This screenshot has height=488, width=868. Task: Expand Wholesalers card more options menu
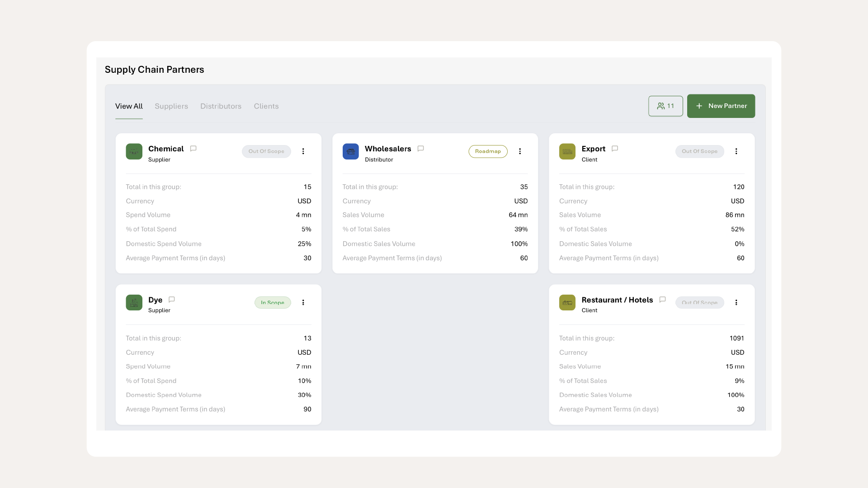[519, 151]
